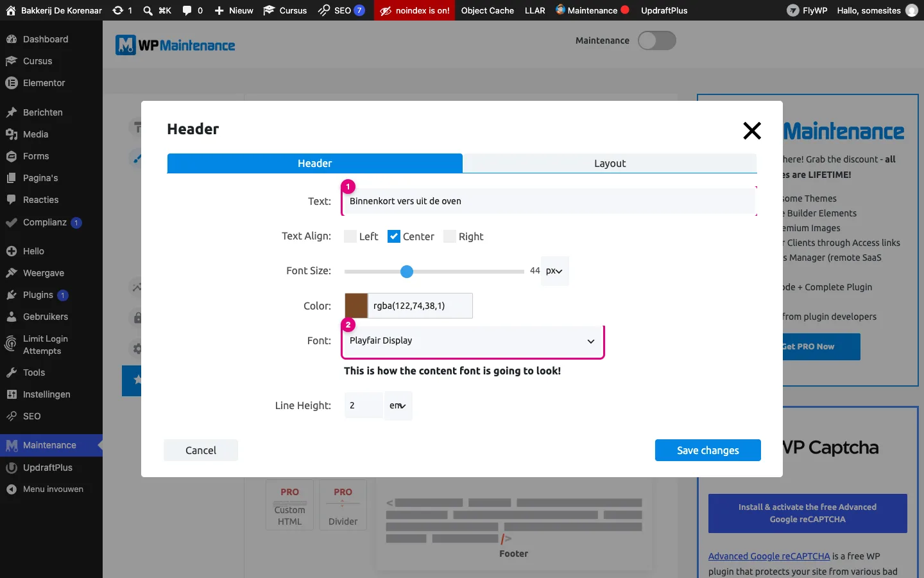Open the Advanced Google reCAPTCHA link
The width and height of the screenshot is (924, 578).
coord(769,556)
